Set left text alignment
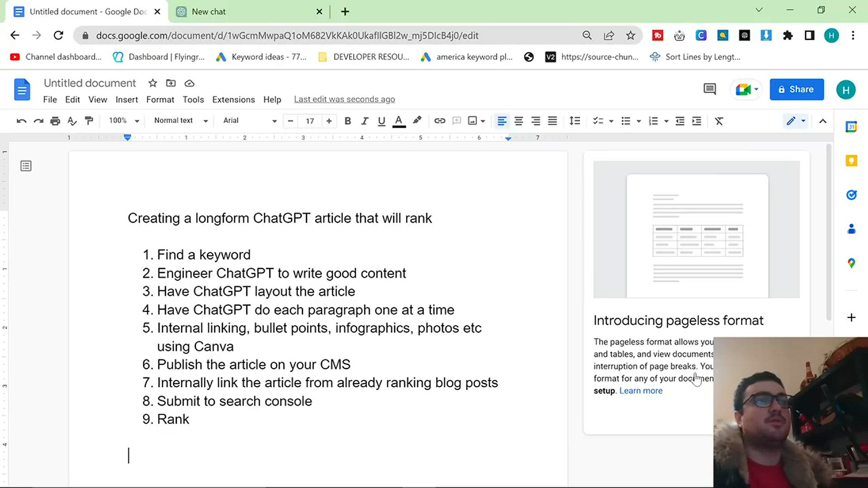The image size is (868, 488). pos(502,121)
